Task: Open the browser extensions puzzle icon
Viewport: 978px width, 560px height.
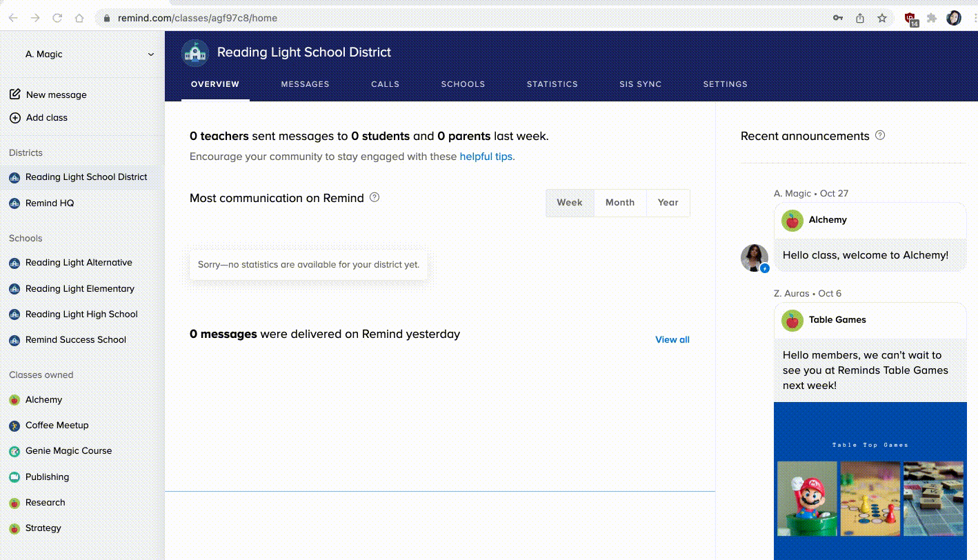Action: click(x=932, y=18)
